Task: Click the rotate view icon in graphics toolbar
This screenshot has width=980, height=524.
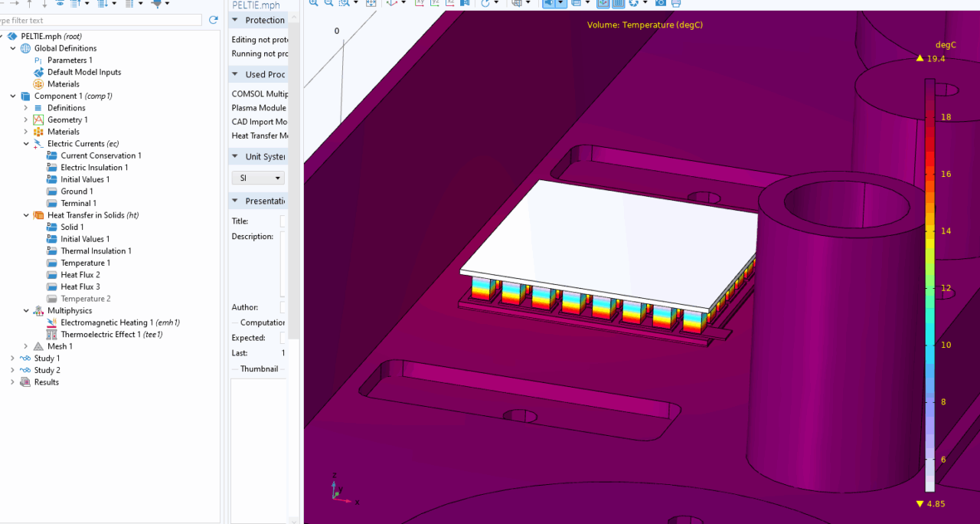Action: (485, 3)
